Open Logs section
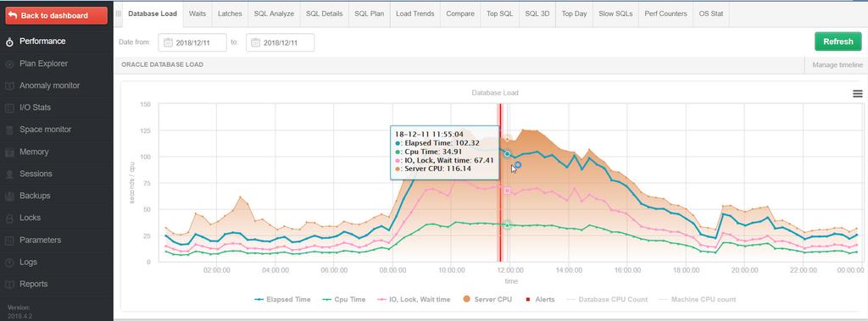This screenshot has width=868, height=321. click(x=28, y=263)
